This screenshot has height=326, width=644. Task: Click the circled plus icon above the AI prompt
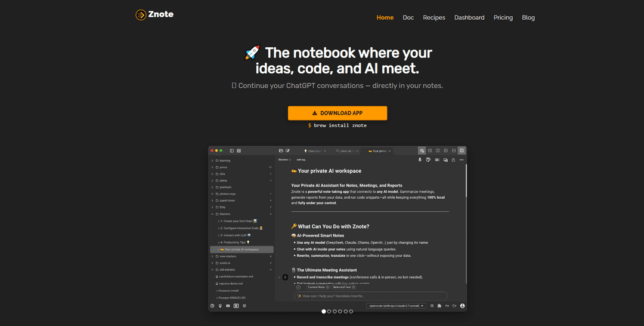pos(299,287)
